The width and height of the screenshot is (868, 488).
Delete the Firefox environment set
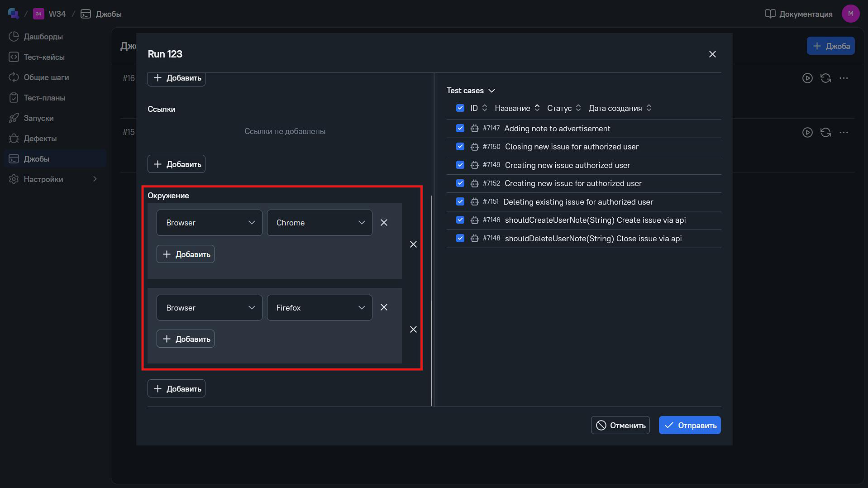pyautogui.click(x=413, y=329)
